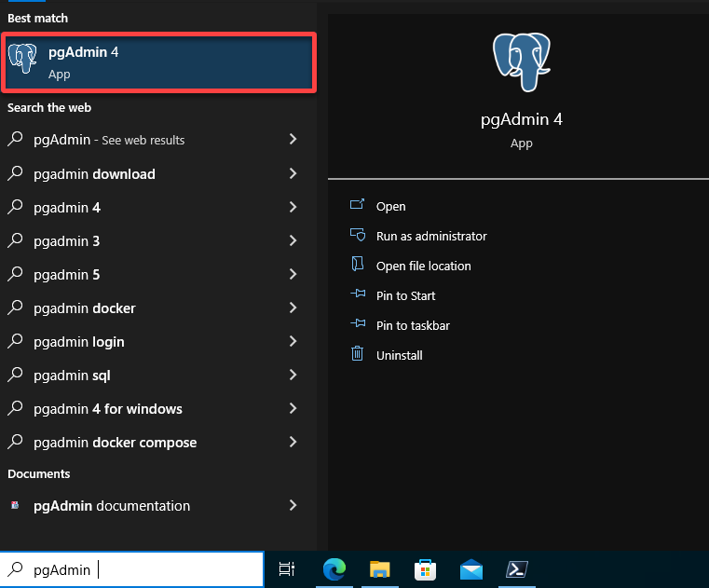Expand the 'pgadmin docker' suggestion chevron
This screenshot has width=709, height=588.
click(x=293, y=308)
